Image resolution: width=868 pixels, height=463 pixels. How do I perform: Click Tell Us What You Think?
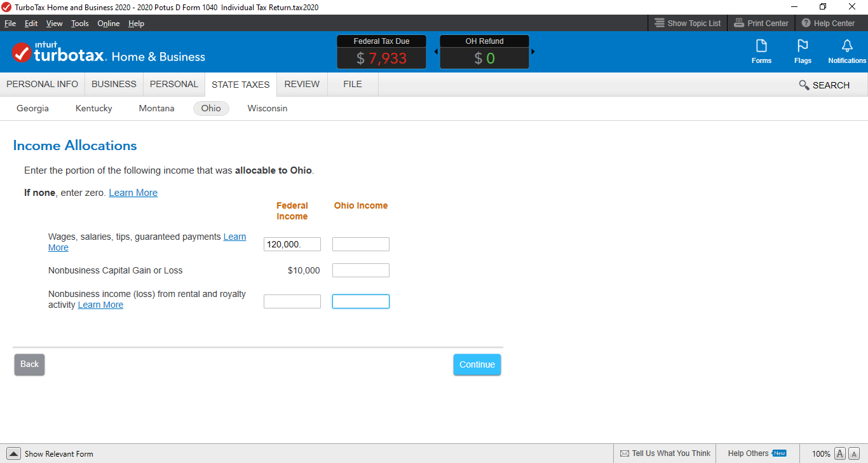665,453
